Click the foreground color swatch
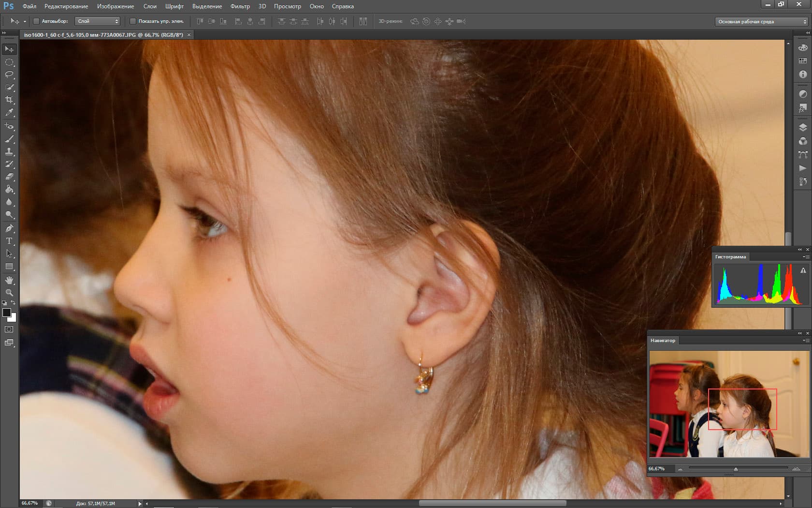This screenshot has height=508, width=812. point(7,313)
